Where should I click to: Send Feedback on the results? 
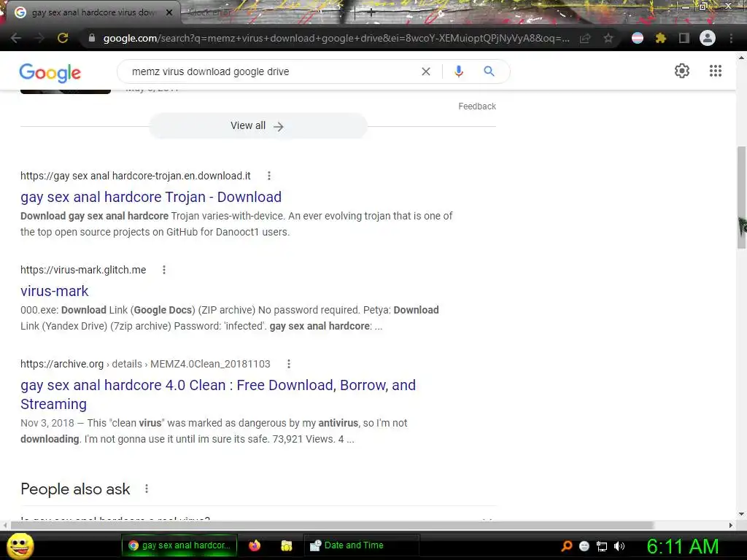[x=477, y=106]
